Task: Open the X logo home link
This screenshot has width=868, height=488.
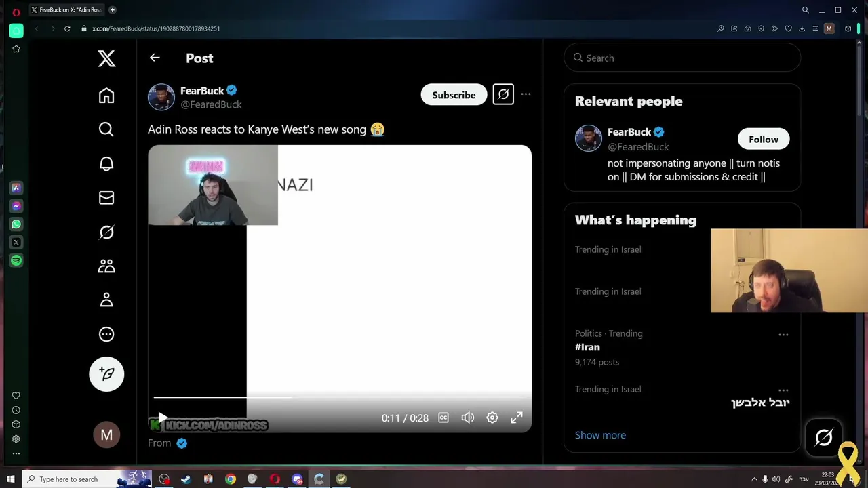Action: 106,58
